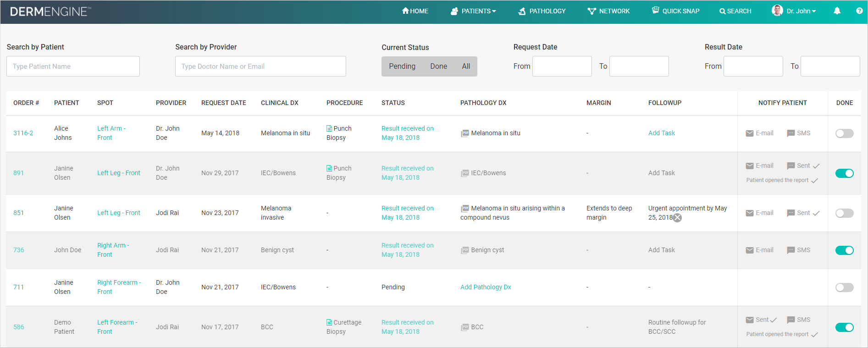Filter current status by Pending
Image resolution: width=868 pixels, height=348 pixels.
click(x=402, y=66)
